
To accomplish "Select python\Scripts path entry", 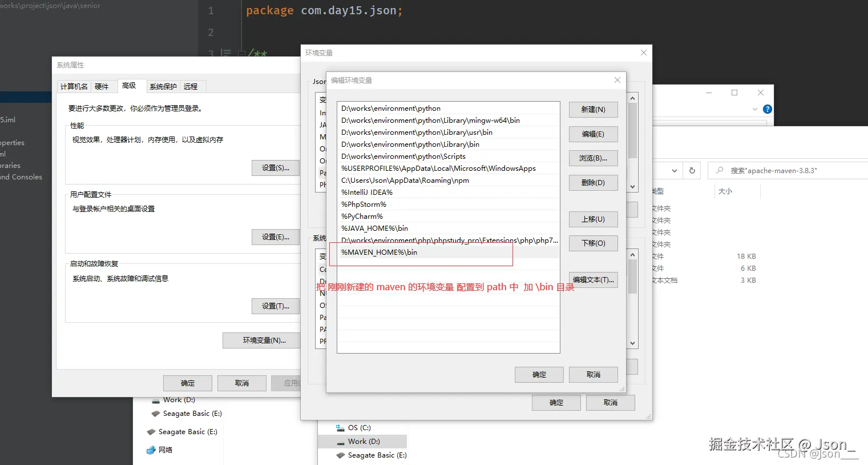I will pyautogui.click(x=448, y=157).
